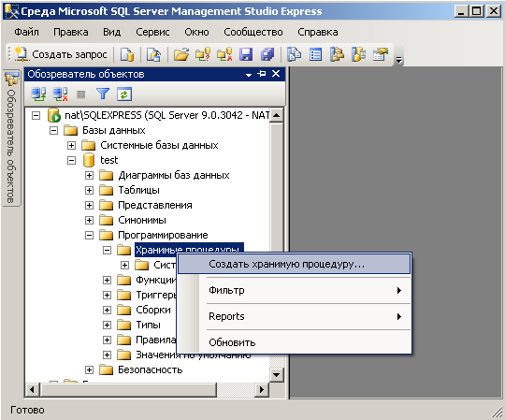The width and height of the screenshot is (505, 420).
Task: Click the gray Stop icon in Object Explorer
Action: pos(80,94)
